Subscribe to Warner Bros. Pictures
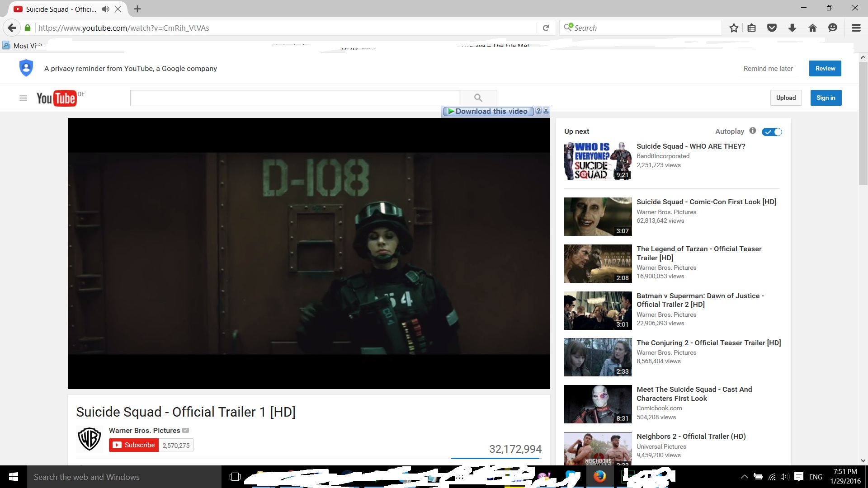 tap(134, 445)
